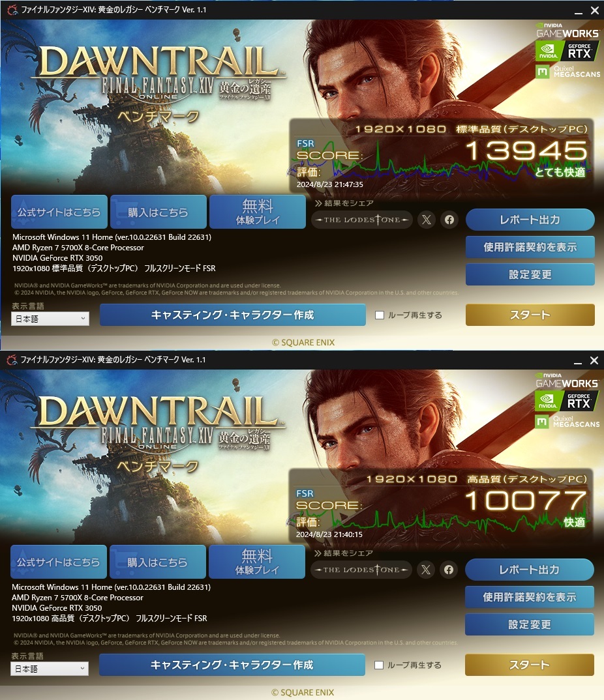Open The Lodestone link in lower window
604x700 pixels.
coord(361,570)
